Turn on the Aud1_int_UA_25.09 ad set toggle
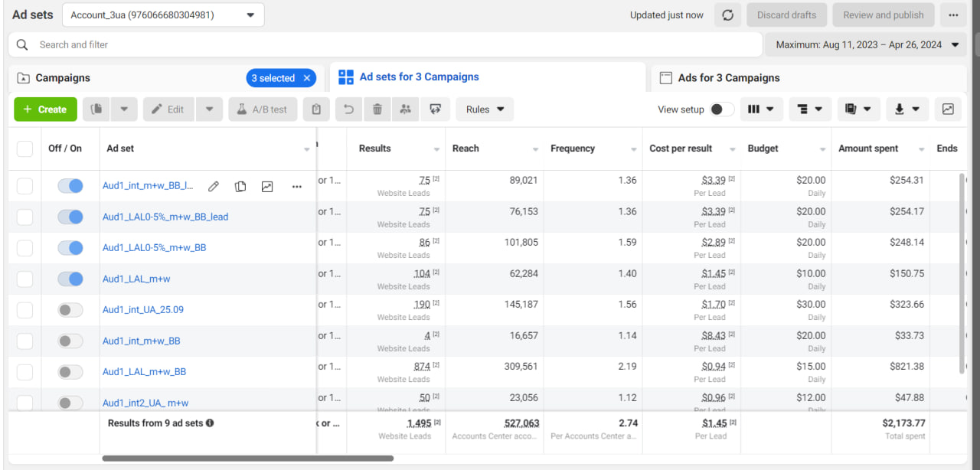This screenshot has height=470, width=980. 70,310
